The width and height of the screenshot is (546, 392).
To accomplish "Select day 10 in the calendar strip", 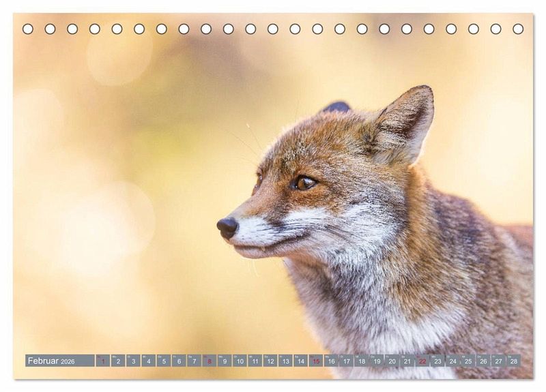I will (x=240, y=361).
